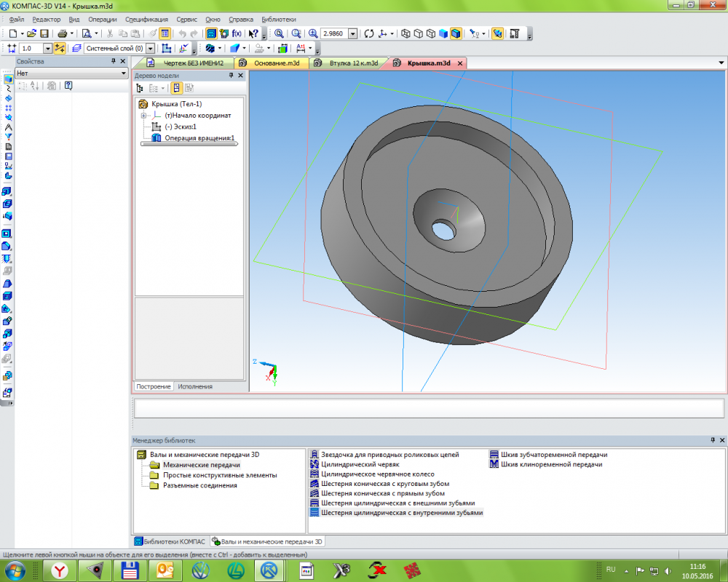
Task: Click the empty command input field below viewport
Action: click(x=429, y=408)
